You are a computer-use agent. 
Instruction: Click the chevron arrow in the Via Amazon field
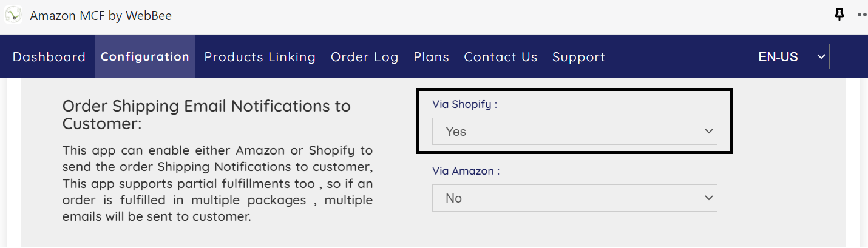click(x=708, y=198)
